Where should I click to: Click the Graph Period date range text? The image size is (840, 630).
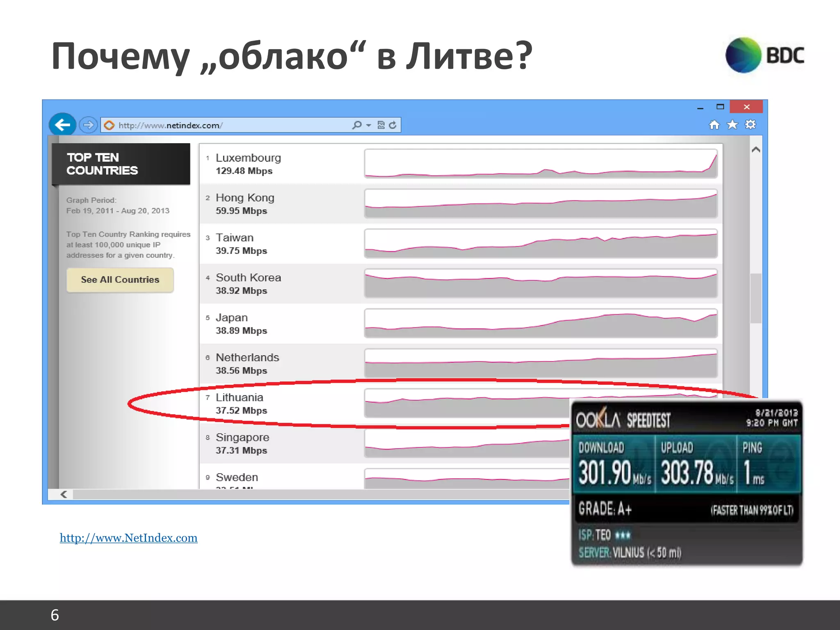[x=118, y=205]
